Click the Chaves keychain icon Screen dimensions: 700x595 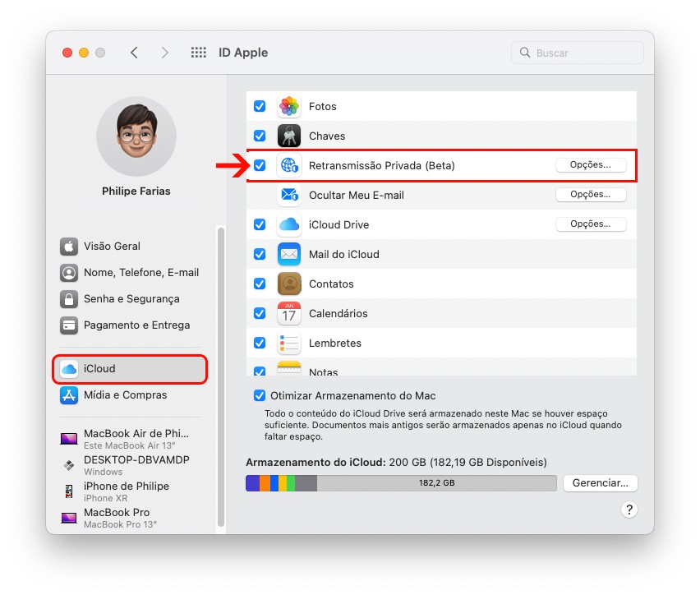click(289, 136)
